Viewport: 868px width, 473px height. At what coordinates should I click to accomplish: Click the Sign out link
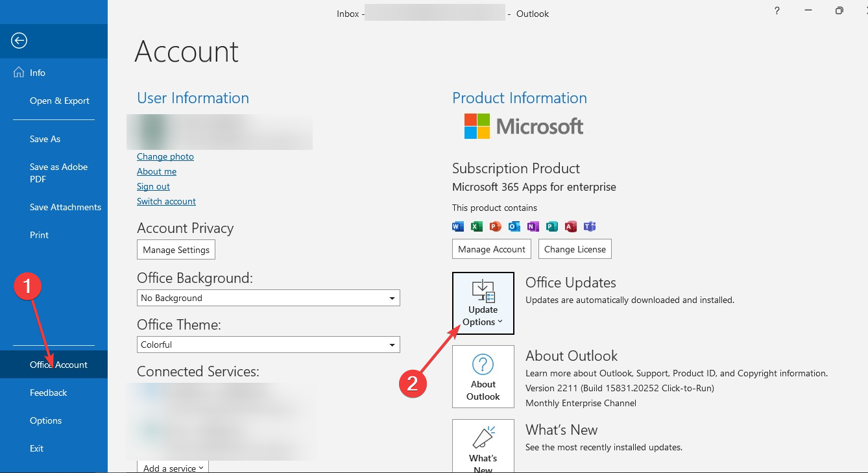click(153, 186)
